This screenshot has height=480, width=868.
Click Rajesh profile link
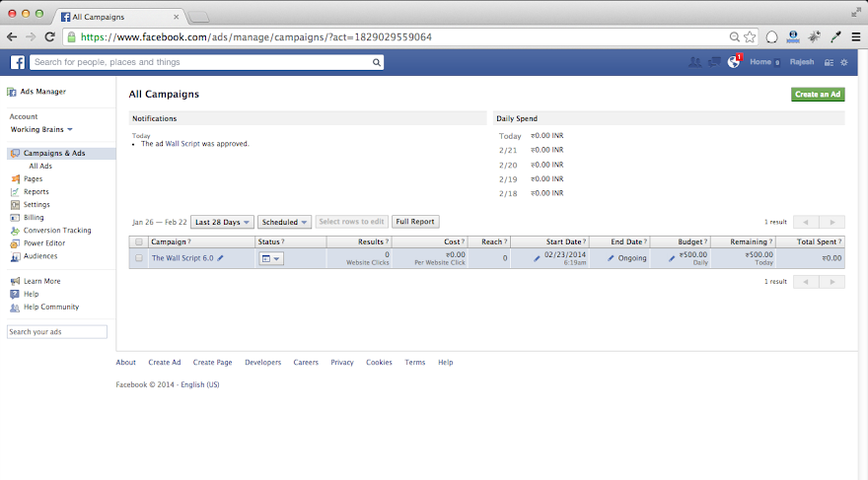click(x=802, y=62)
